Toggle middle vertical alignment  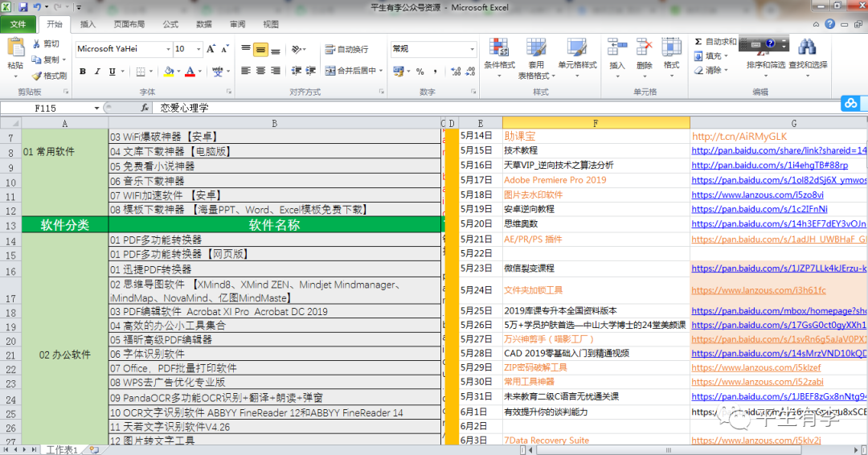(260, 49)
